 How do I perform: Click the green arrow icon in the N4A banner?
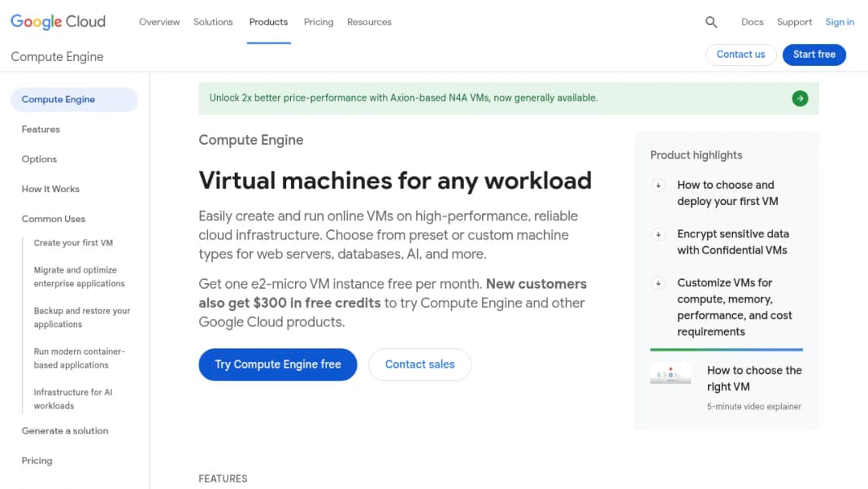[x=800, y=99]
